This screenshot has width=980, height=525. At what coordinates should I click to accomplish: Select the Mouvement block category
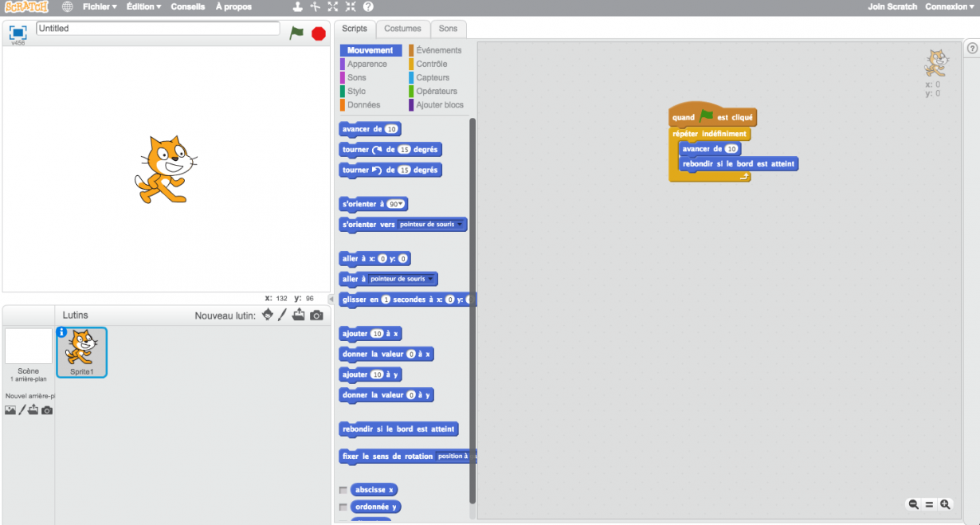[370, 50]
